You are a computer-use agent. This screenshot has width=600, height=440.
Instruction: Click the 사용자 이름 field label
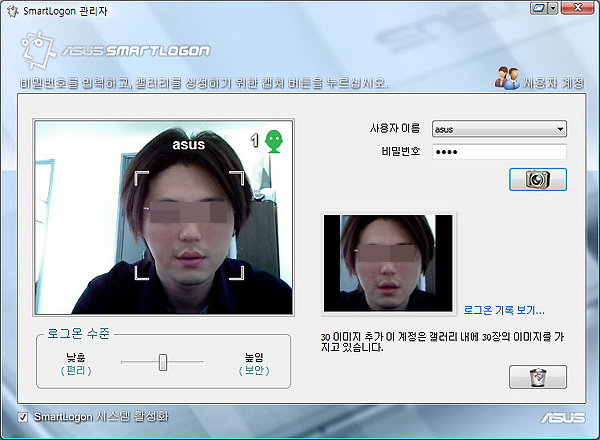click(395, 128)
